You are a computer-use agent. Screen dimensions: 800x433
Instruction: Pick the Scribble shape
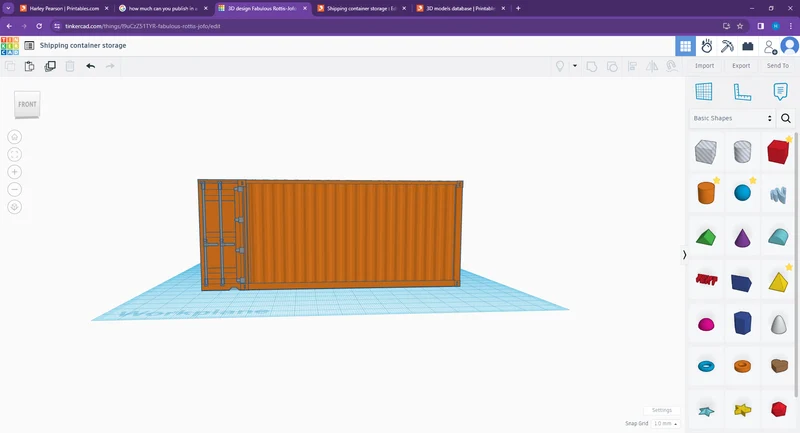pyautogui.click(x=778, y=194)
